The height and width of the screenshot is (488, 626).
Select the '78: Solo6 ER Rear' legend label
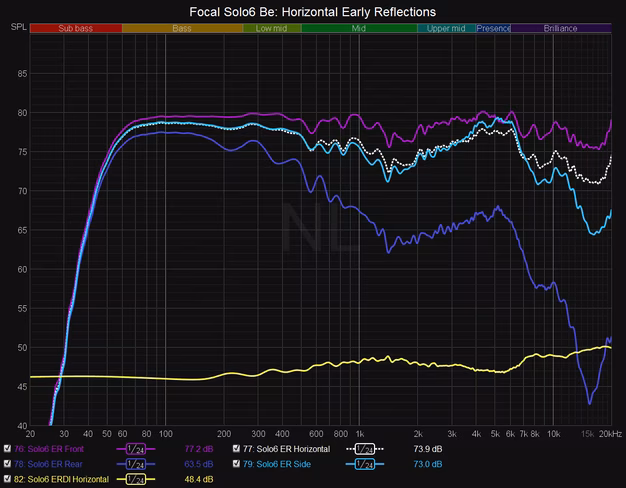pos(48,464)
